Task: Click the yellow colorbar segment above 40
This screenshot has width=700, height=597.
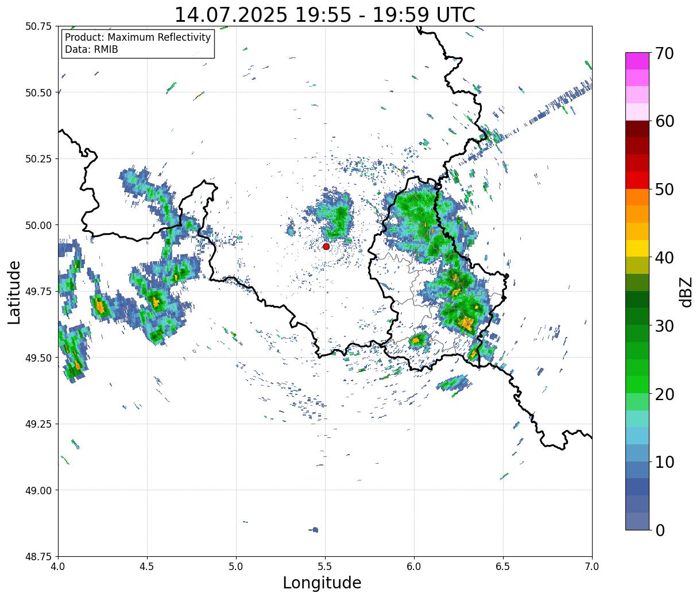Action: click(637, 248)
